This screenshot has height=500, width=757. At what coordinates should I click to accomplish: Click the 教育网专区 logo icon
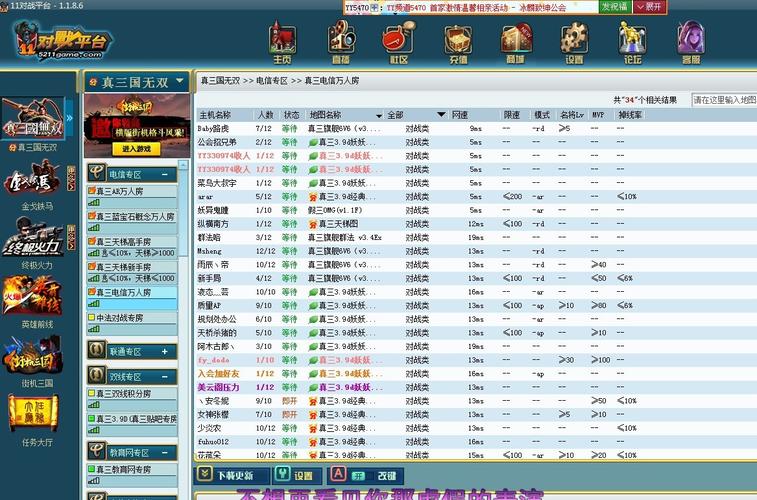point(97,451)
